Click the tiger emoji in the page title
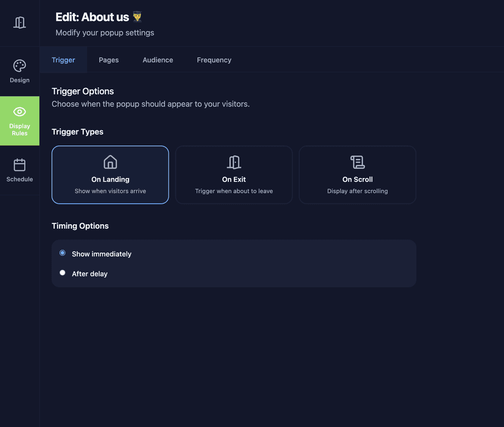This screenshot has height=427, width=504. (135, 16)
